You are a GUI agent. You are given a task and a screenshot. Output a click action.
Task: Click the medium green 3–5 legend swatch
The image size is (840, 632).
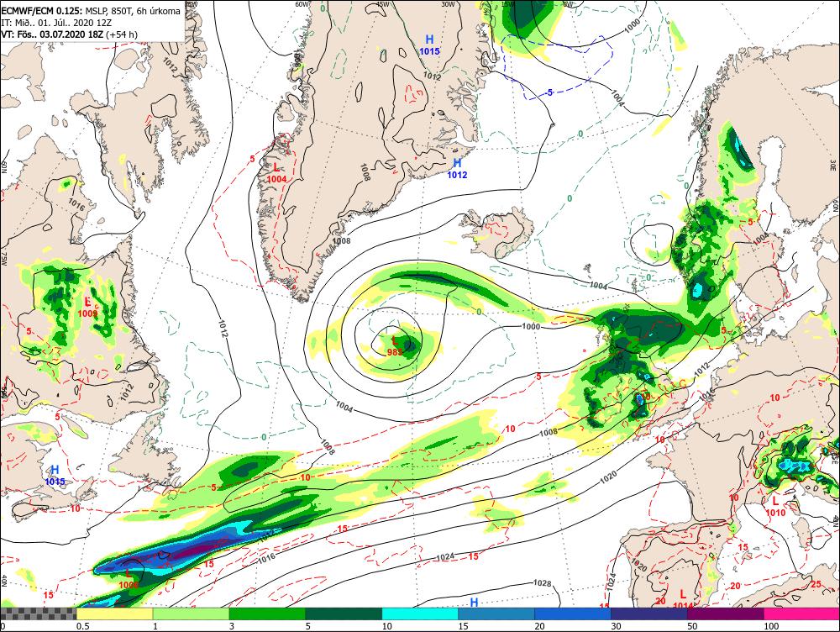point(267,614)
